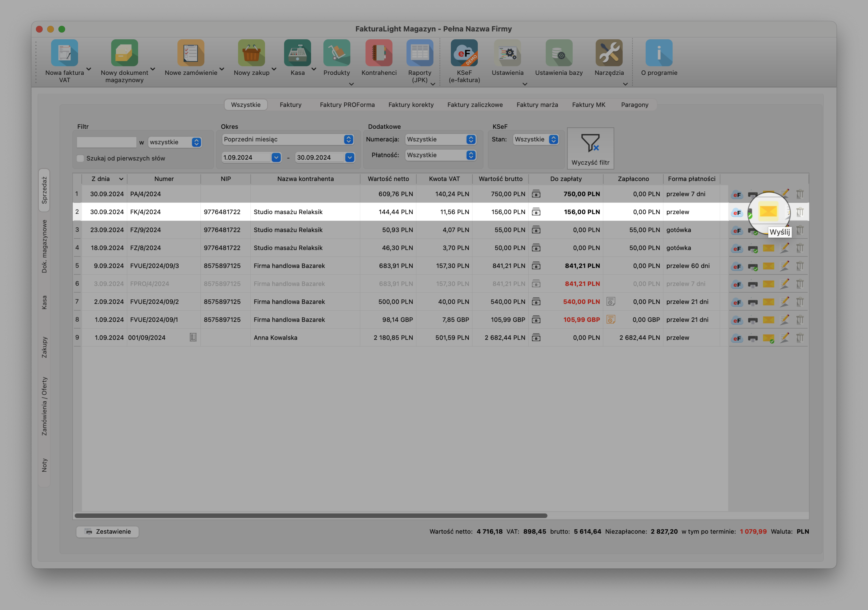
Task: Sort by the Nazwa kontrahenta column header
Action: 305,179
